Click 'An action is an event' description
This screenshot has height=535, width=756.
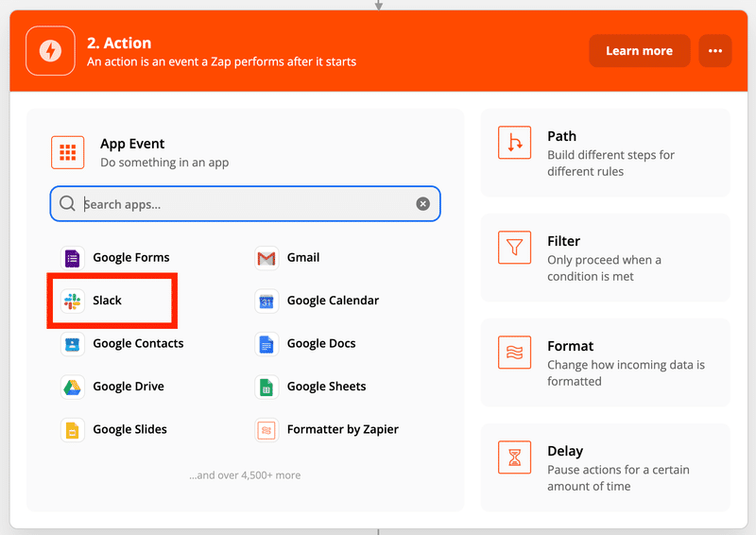(x=221, y=61)
